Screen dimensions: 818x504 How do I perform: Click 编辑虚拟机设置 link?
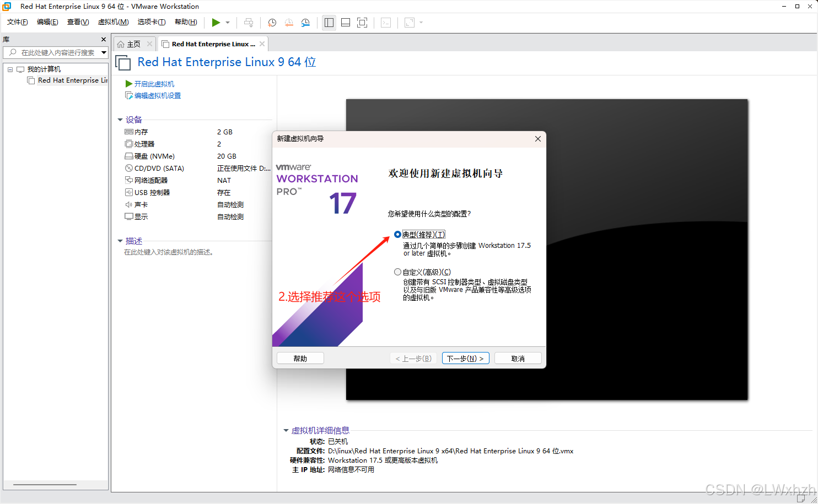157,96
